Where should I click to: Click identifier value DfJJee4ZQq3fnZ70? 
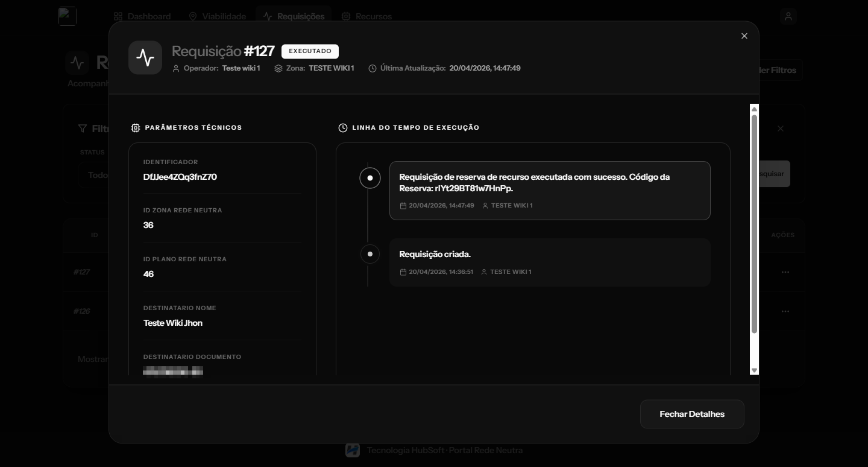(180, 177)
